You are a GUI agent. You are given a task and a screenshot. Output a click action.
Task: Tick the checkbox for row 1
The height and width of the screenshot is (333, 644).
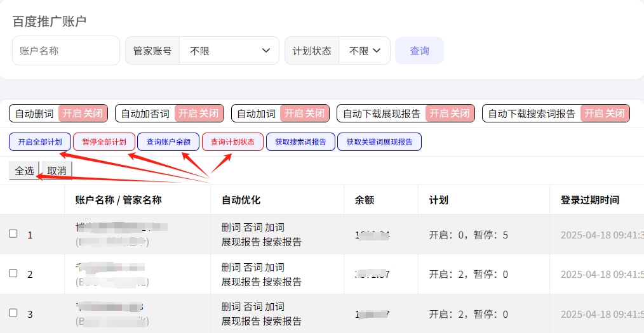13,234
